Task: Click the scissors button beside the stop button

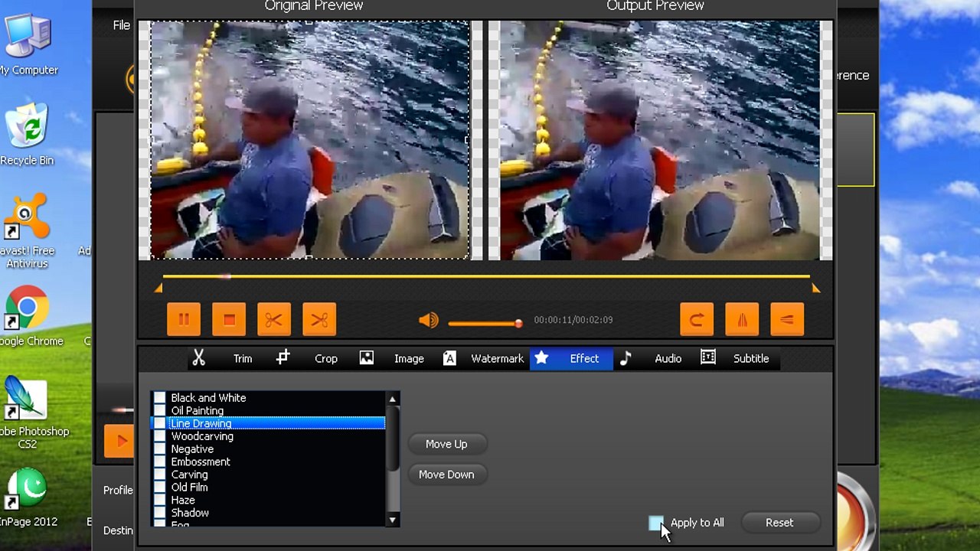Action: click(x=274, y=320)
